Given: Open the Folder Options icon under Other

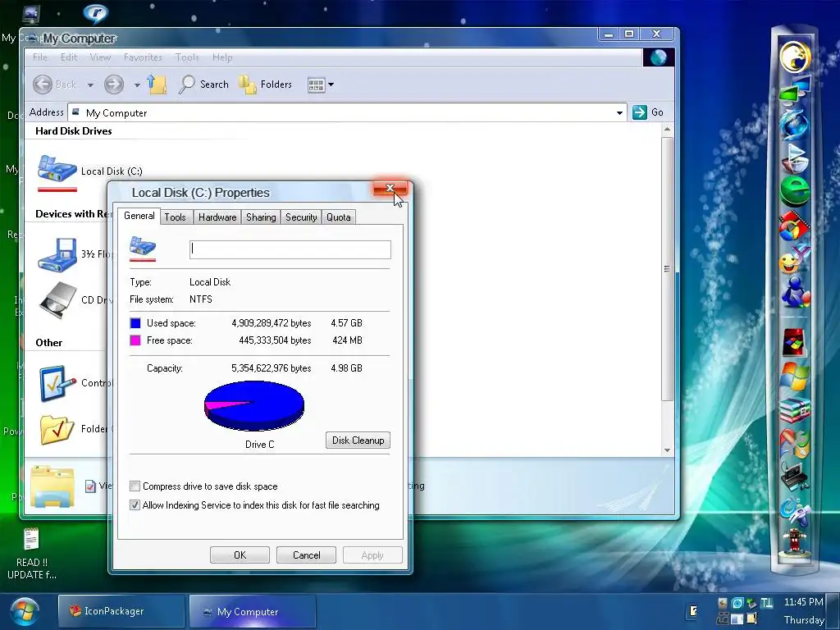Looking at the screenshot, I should coord(57,429).
